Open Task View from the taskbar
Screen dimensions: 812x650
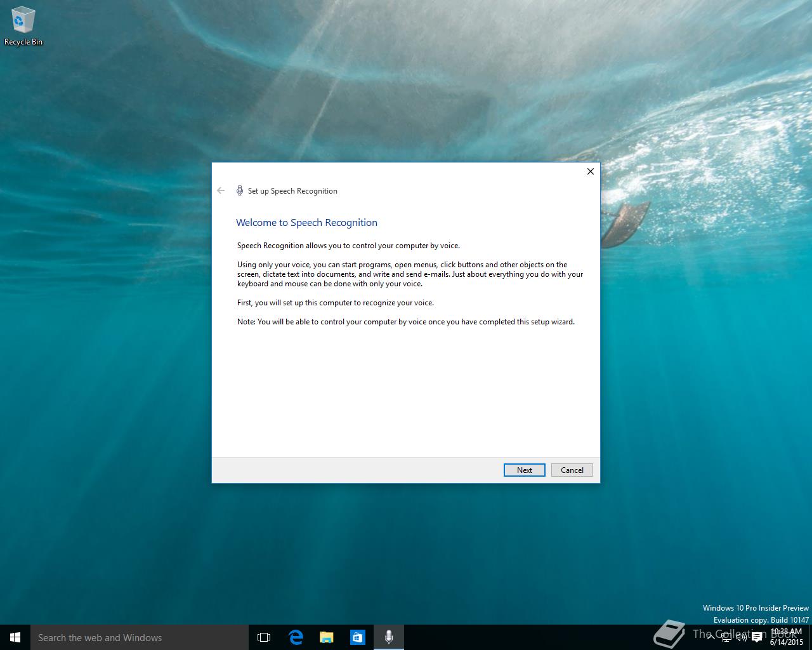coord(264,637)
